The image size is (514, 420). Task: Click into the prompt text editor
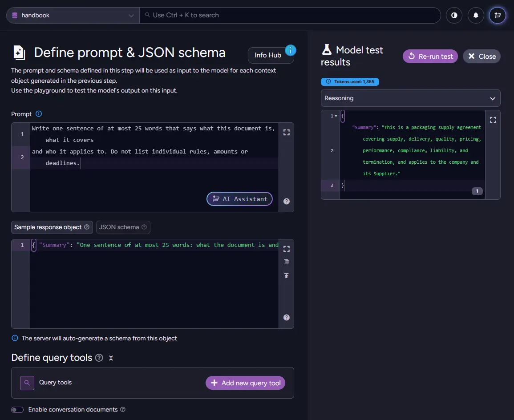pyautogui.click(x=154, y=167)
